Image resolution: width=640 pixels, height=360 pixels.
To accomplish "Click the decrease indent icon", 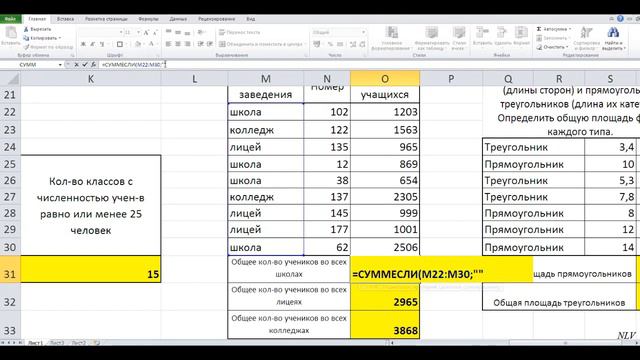I will click(201, 44).
